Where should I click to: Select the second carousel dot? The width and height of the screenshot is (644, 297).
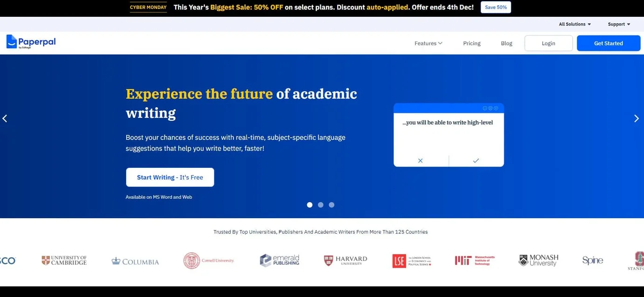[320, 205]
